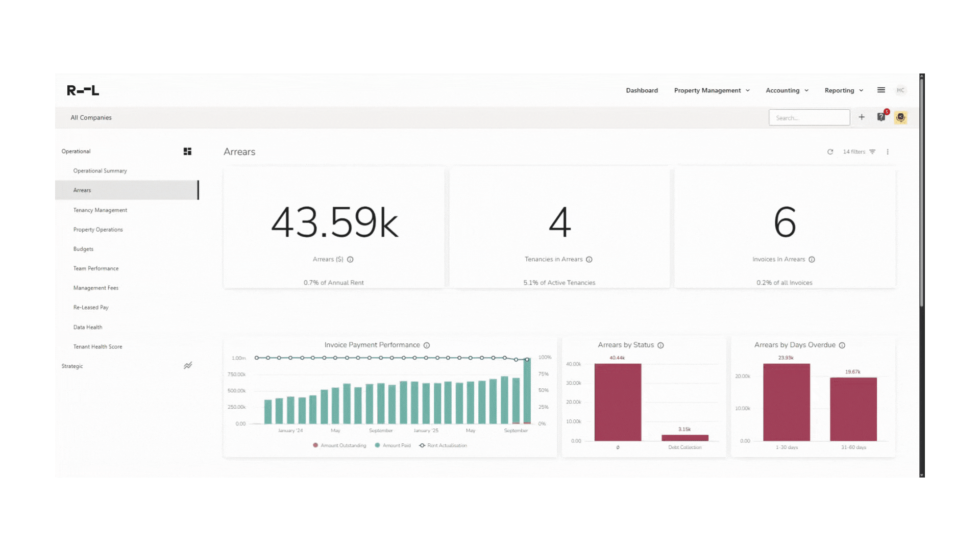Open the Operational dashboard grid icon
980x551 pixels.
click(x=187, y=151)
